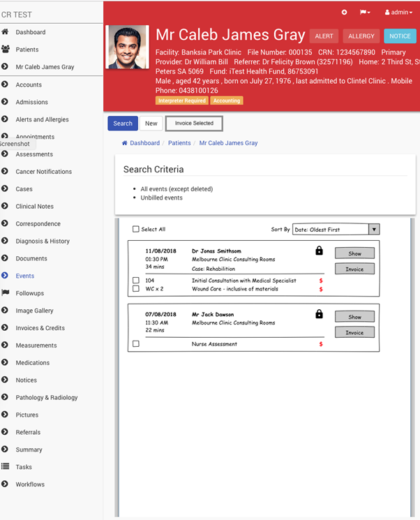Viewport: 420px width, 520px height.
Task: Click the plus circle icon in top bar
Action: pos(345,13)
